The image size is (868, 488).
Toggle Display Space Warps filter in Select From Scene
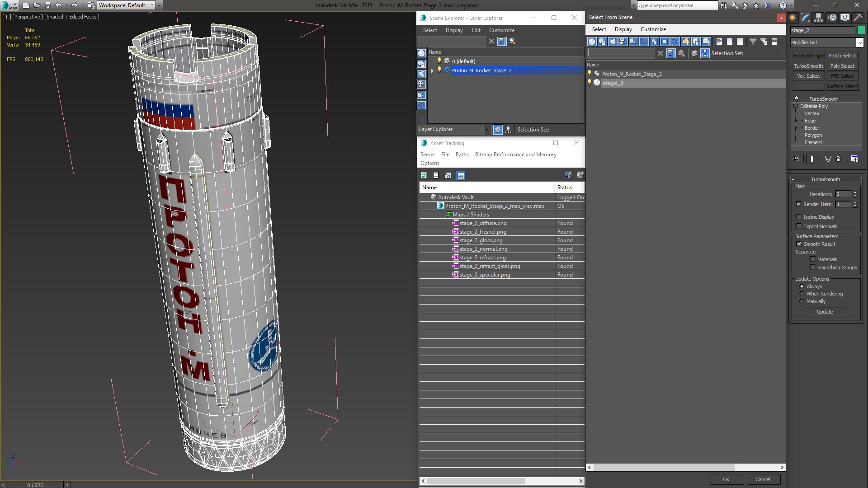pyautogui.click(x=644, y=42)
